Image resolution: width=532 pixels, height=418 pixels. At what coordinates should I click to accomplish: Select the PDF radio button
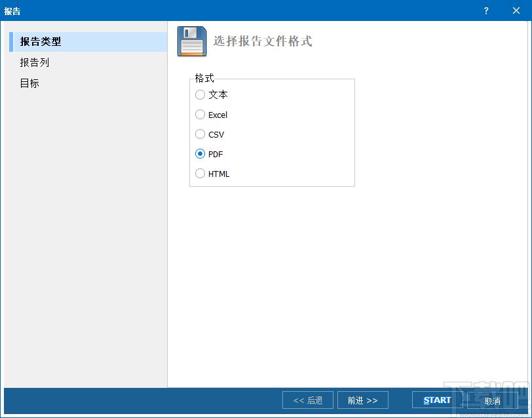coord(200,154)
